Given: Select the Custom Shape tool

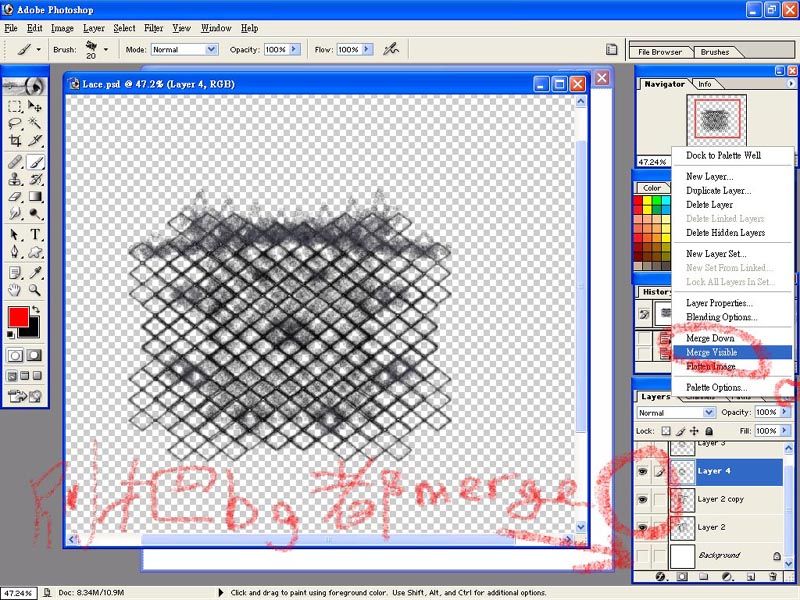Looking at the screenshot, I should coord(35,252).
